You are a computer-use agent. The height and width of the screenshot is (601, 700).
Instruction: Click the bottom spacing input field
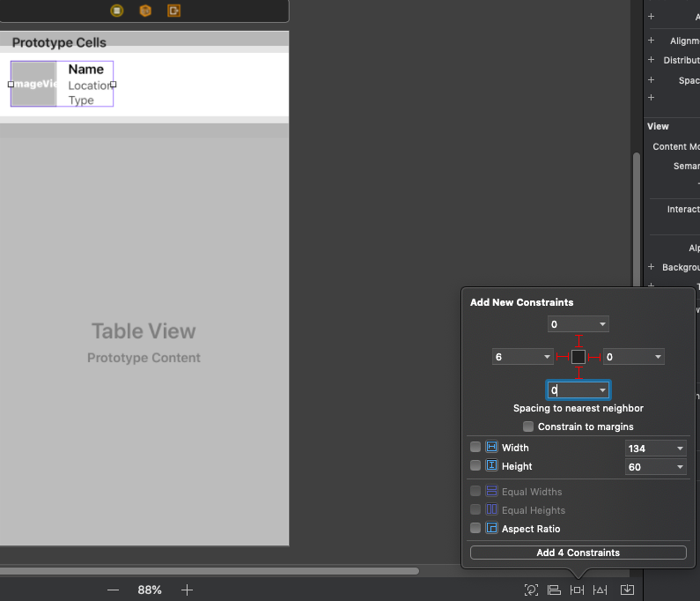(571, 390)
